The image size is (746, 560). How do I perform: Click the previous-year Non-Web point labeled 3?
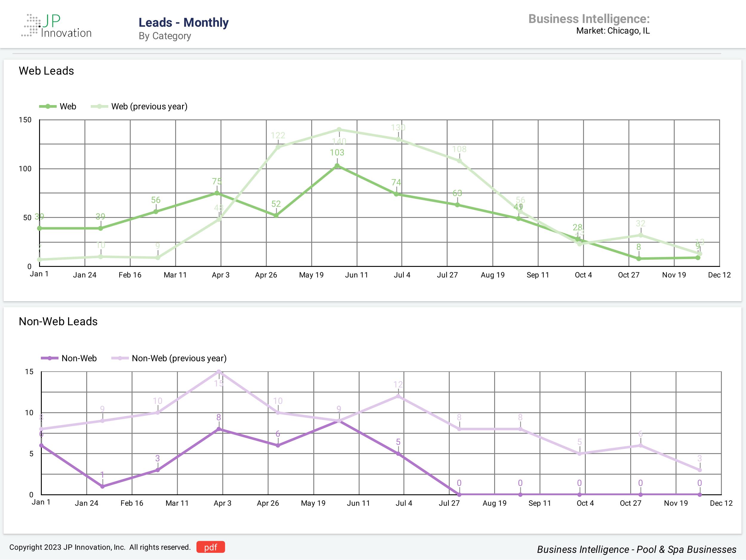pyautogui.click(x=700, y=470)
